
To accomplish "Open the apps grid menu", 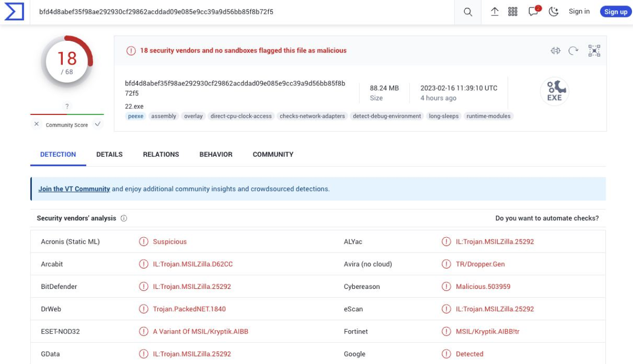I will (513, 12).
